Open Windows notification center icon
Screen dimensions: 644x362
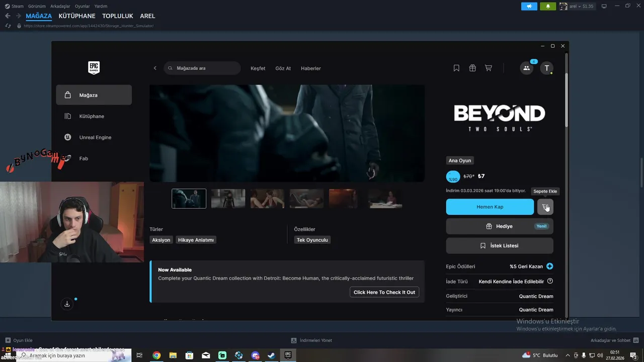pyautogui.click(x=633, y=355)
